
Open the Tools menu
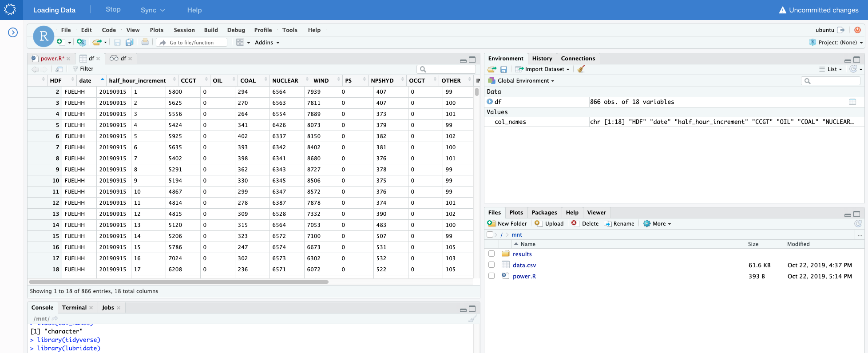[290, 30]
